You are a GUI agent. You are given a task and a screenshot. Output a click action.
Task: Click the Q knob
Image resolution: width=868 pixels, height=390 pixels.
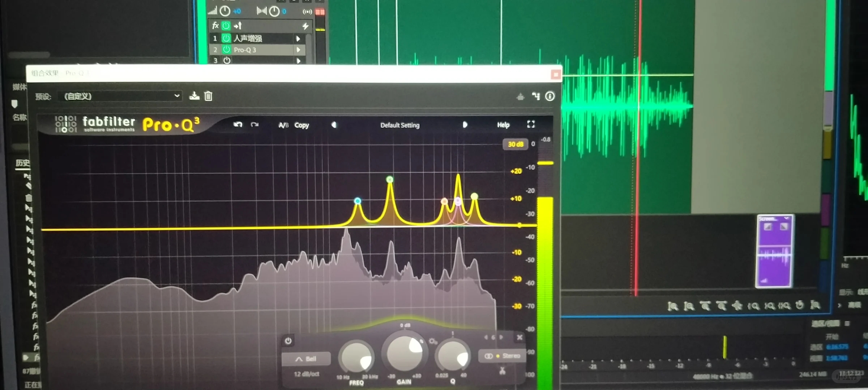click(453, 356)
